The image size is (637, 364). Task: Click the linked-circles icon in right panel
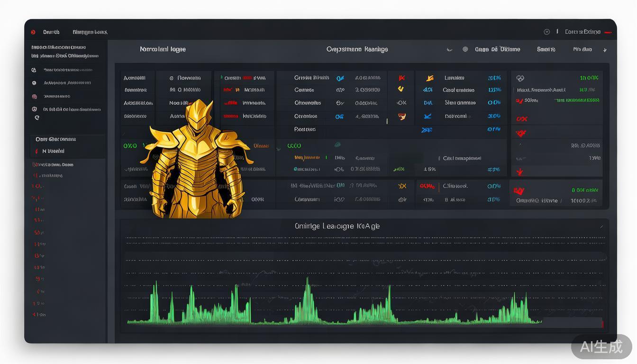tap(520, 78)
